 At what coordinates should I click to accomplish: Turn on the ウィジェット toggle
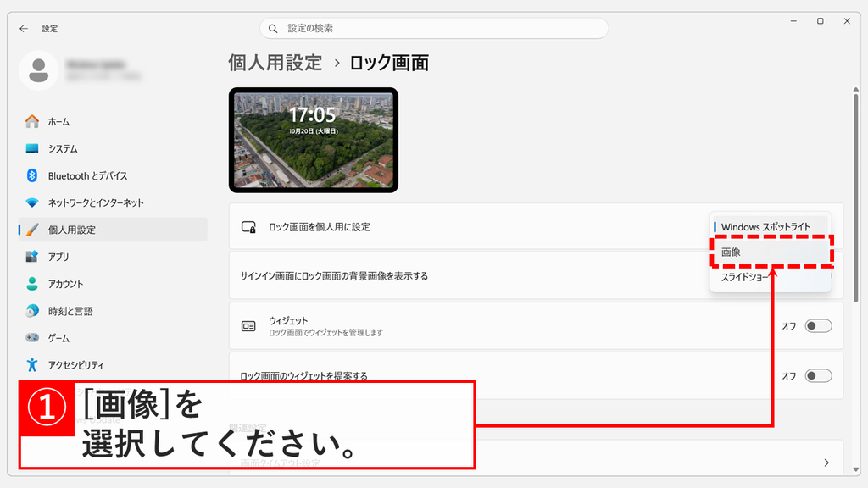point(818,326)
